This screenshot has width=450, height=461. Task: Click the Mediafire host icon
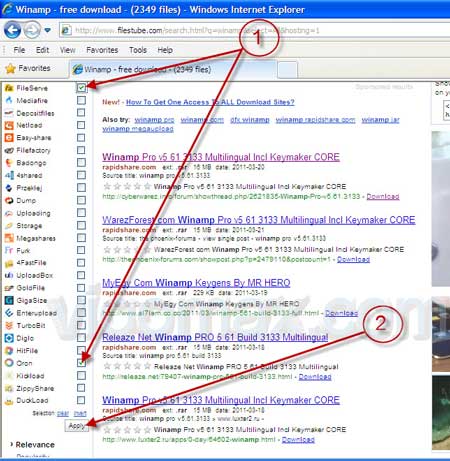(9, 100)
